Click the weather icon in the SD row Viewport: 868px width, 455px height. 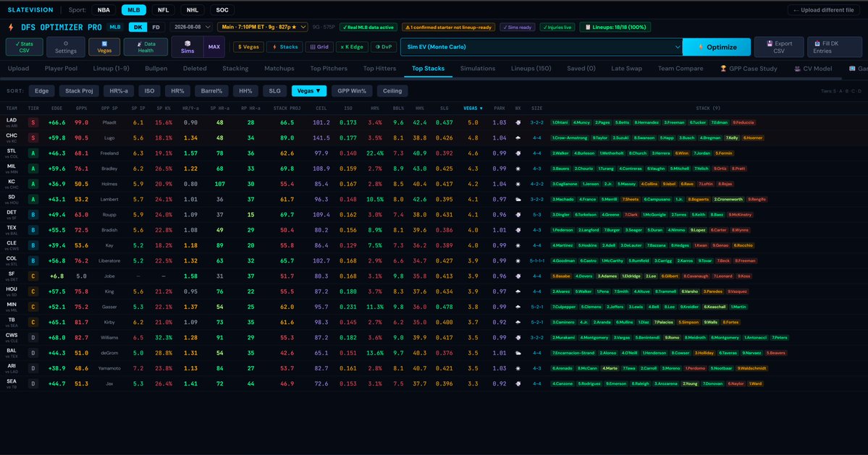(x=518, y=199)
